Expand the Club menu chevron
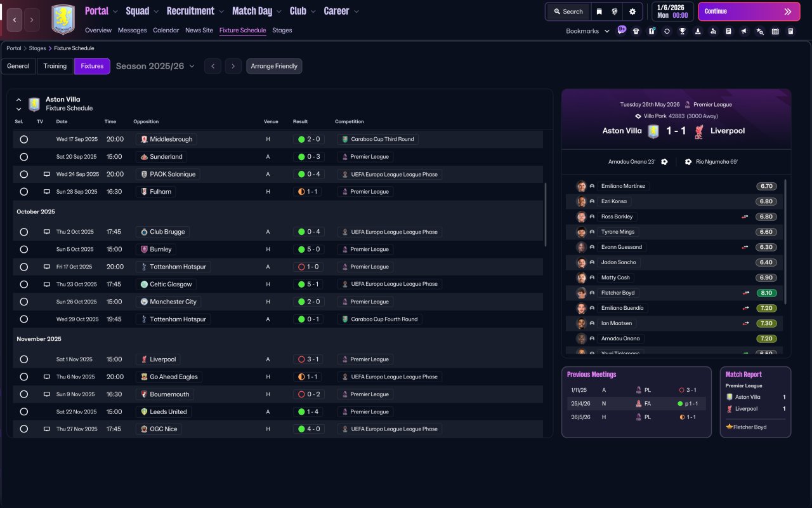The width and height of the screenshot is (812, 508). tap(313, 11)
